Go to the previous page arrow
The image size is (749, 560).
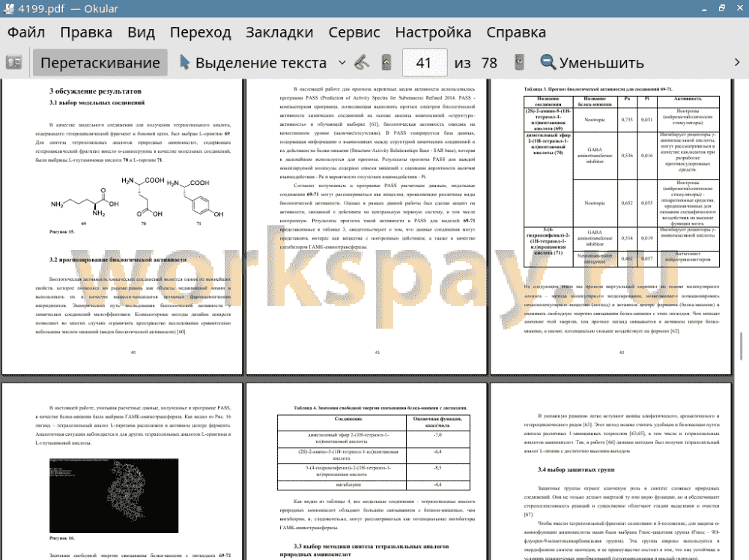click(386, 63)
